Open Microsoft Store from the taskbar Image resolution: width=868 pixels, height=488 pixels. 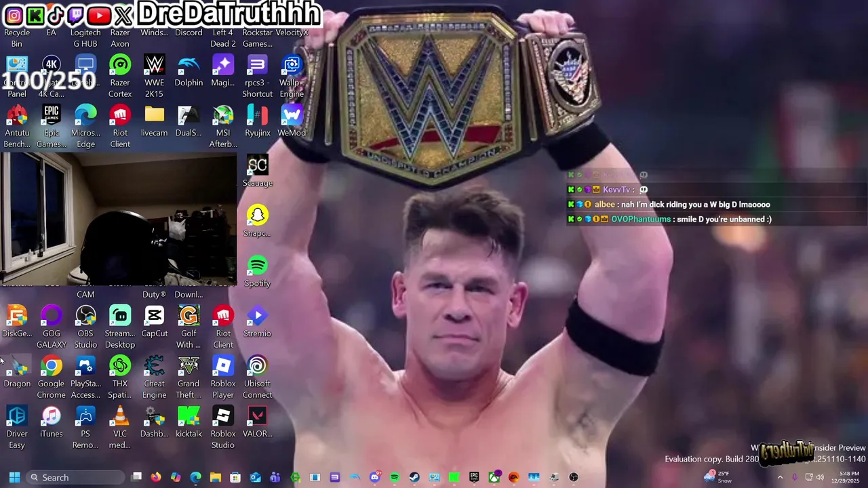(x=235, y=477)
